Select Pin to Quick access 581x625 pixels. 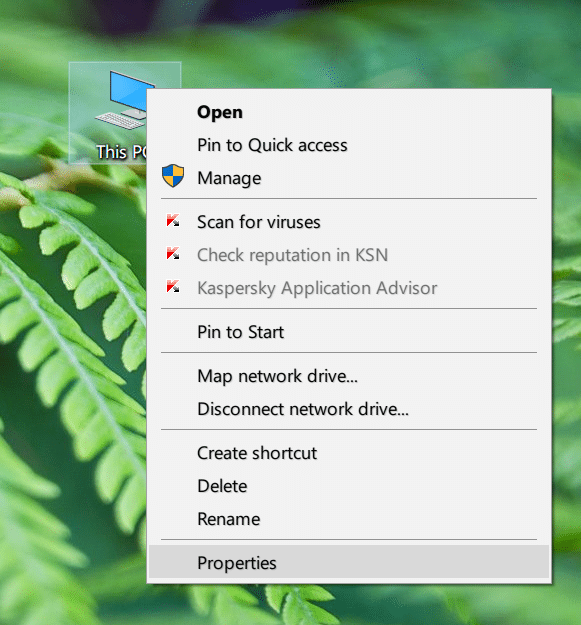pyautogui.click(x=349, y=145)
